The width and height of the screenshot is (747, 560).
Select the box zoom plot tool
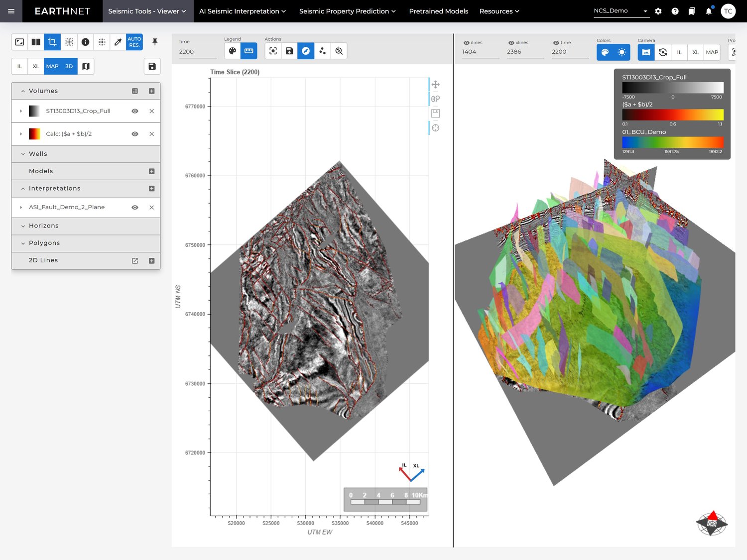point(435,99)
